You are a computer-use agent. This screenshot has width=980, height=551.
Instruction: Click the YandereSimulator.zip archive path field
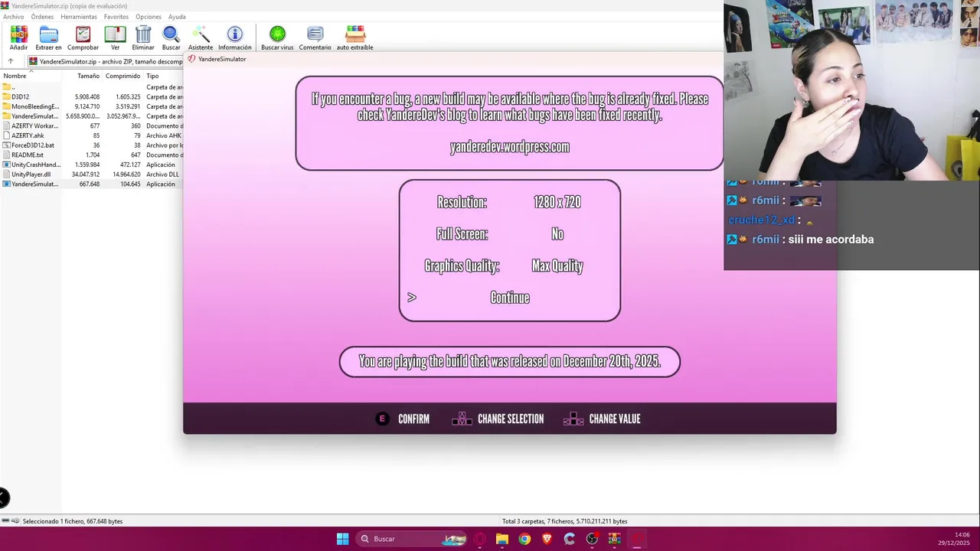pos(105,61)
